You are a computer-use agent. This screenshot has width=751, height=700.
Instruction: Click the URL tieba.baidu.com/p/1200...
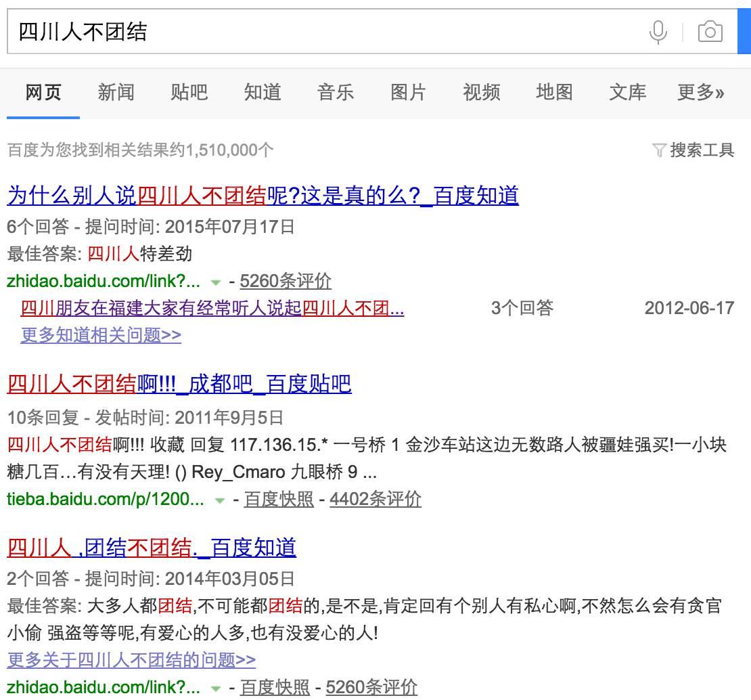pyautogui.click(x=106, y=499)
